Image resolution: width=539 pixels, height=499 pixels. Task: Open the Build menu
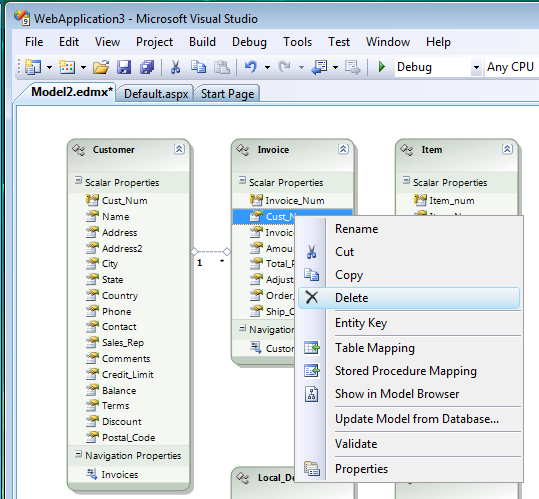click(x=202, y=42)
